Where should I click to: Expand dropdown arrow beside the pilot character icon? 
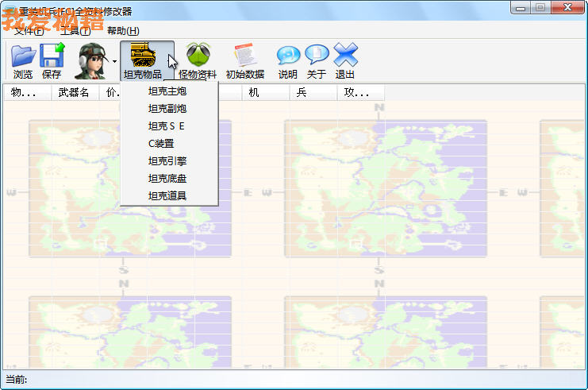point(114,61)
